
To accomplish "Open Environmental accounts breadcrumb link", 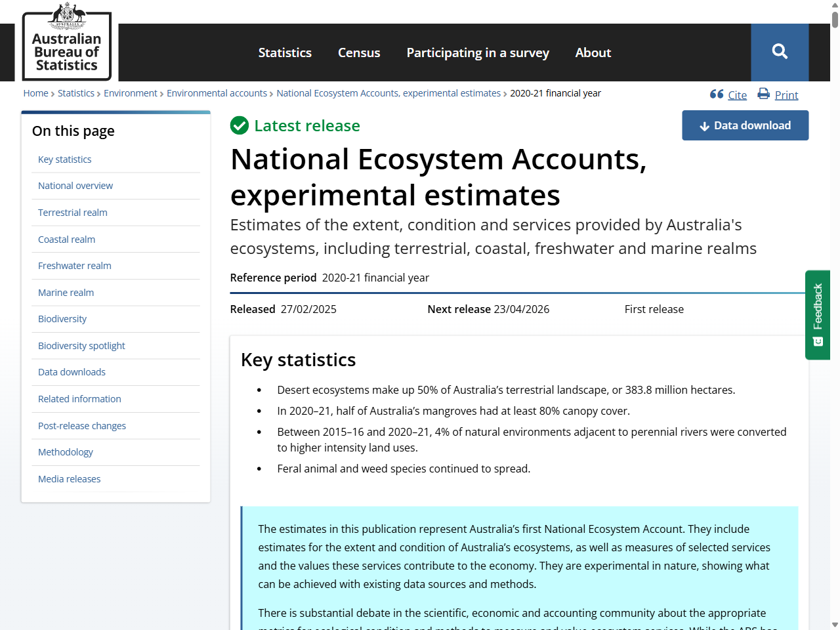I will [x=217, y=93].
